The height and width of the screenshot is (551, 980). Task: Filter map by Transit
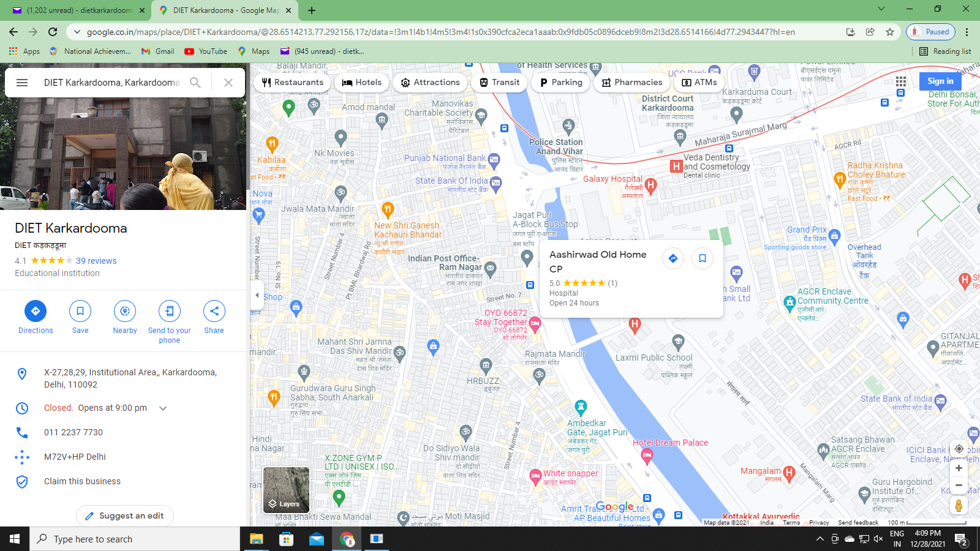(500, 83)
